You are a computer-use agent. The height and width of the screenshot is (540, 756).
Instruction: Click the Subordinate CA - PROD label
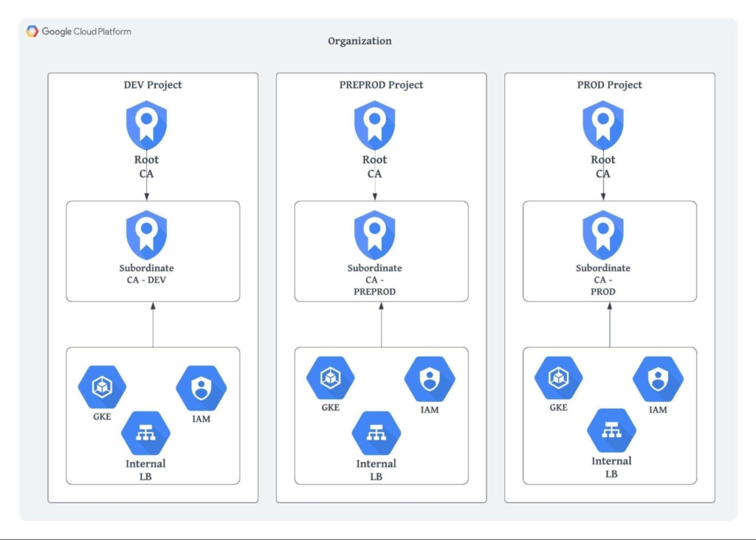603,279
